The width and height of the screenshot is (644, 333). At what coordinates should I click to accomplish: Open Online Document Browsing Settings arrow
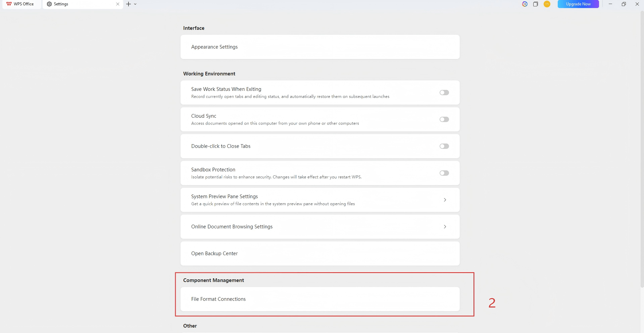pyautogui.click(x=445, y=227)
